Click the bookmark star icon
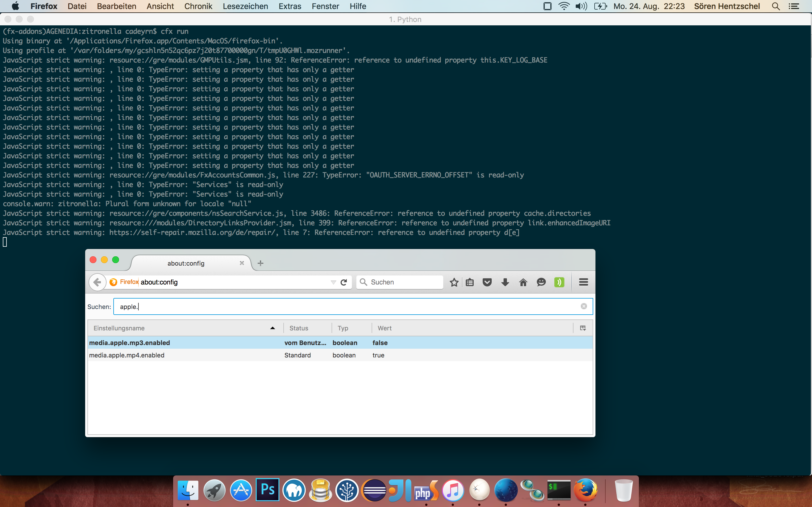This screenshot has width=812, height=507. point(454,282)
